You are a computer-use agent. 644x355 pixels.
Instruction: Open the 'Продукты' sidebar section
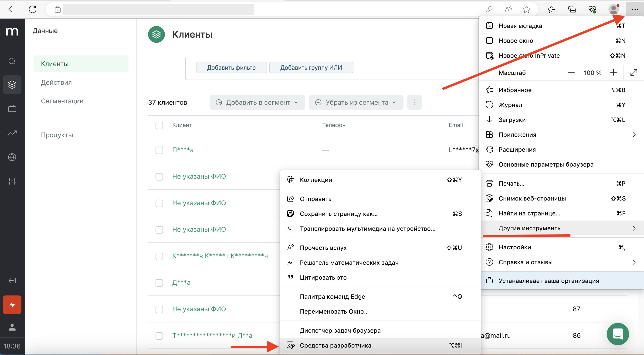point(57,135)
